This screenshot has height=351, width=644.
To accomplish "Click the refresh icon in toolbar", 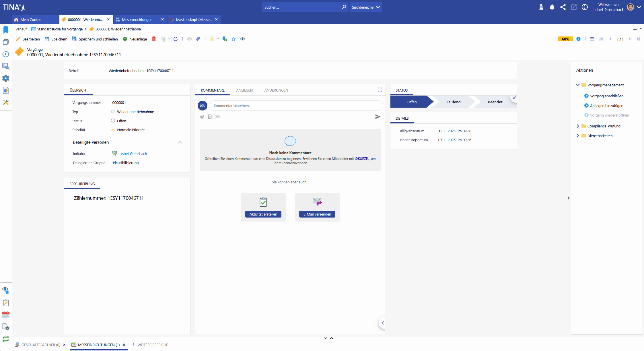I will click(176, 39).
